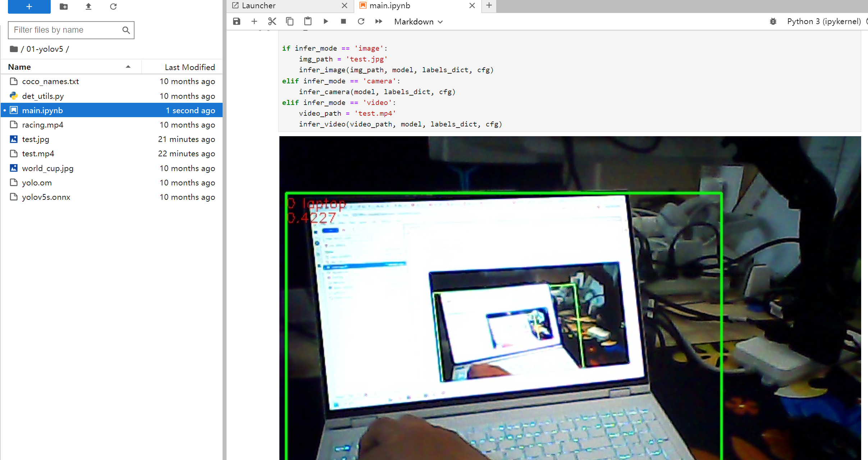This screenshot has height=460, width=868.
Task: Select Python 3 (ipykernel) kernel name
Action: coord(823,22)
